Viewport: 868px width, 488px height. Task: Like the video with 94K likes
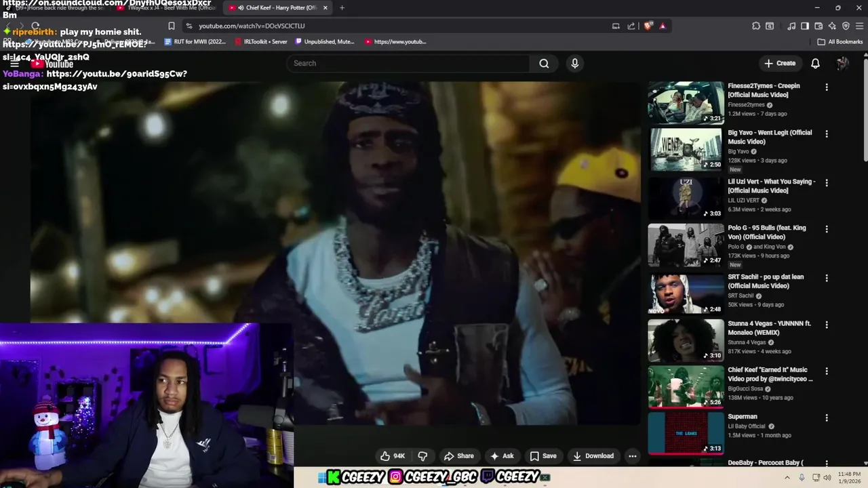pyautogui.click(x=393, y=456)
